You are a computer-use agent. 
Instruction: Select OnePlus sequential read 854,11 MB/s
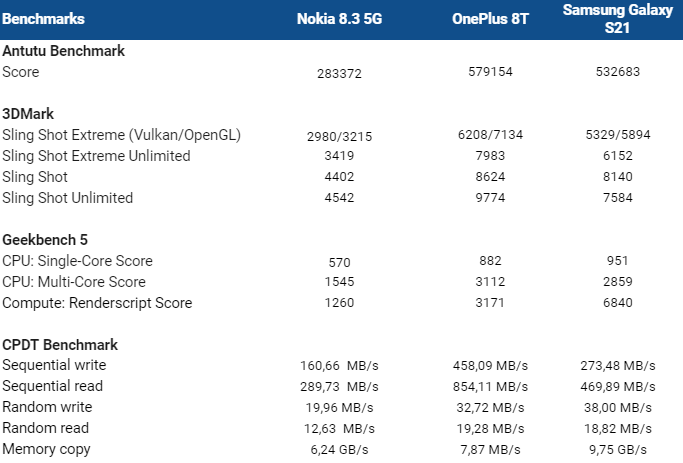point(490,387)
